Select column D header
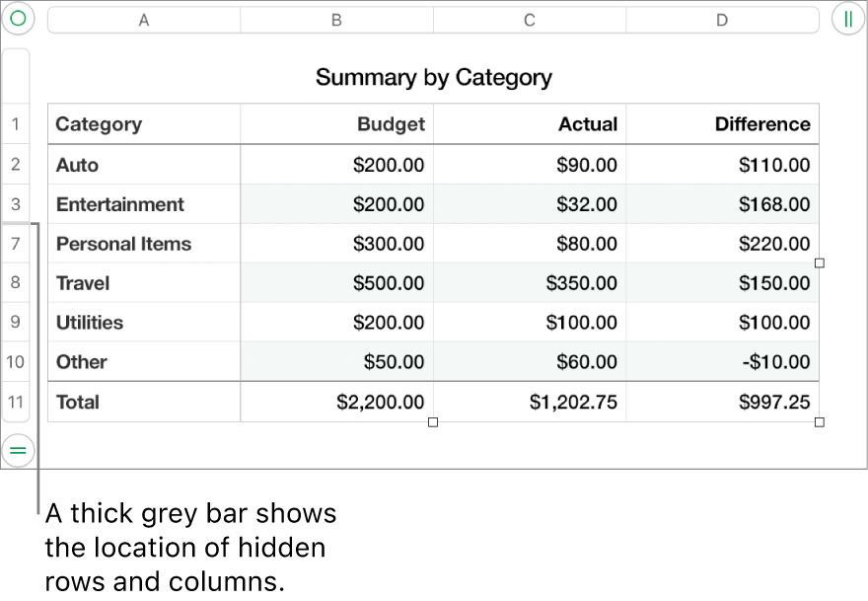The width and height of the screenshot is (868, 601). (x=722, y=20)
